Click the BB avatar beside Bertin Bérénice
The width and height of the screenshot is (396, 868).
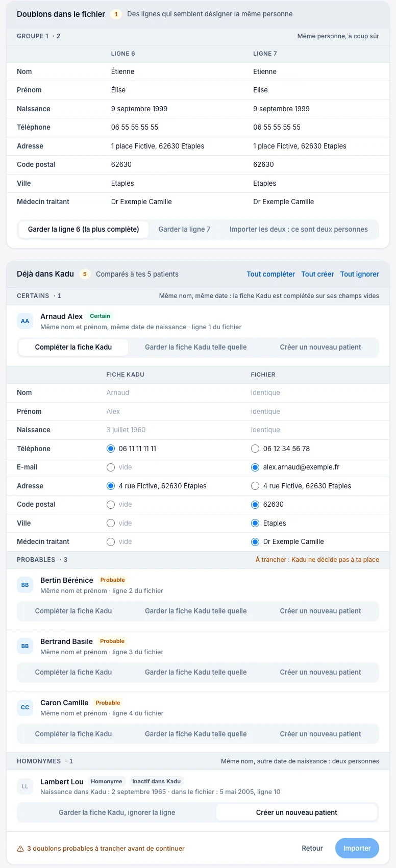[25, 585]
